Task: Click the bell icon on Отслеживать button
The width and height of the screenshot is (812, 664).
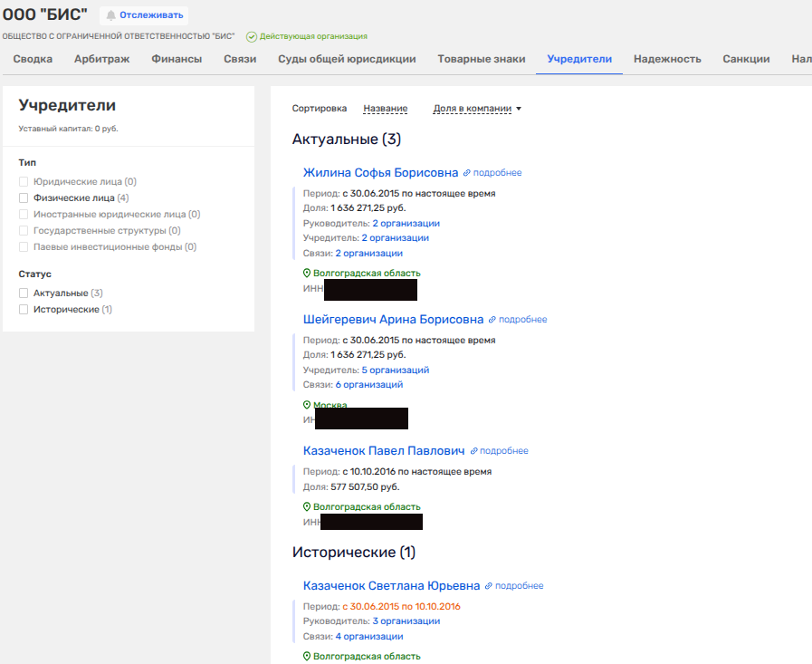Action: [111, 14]
